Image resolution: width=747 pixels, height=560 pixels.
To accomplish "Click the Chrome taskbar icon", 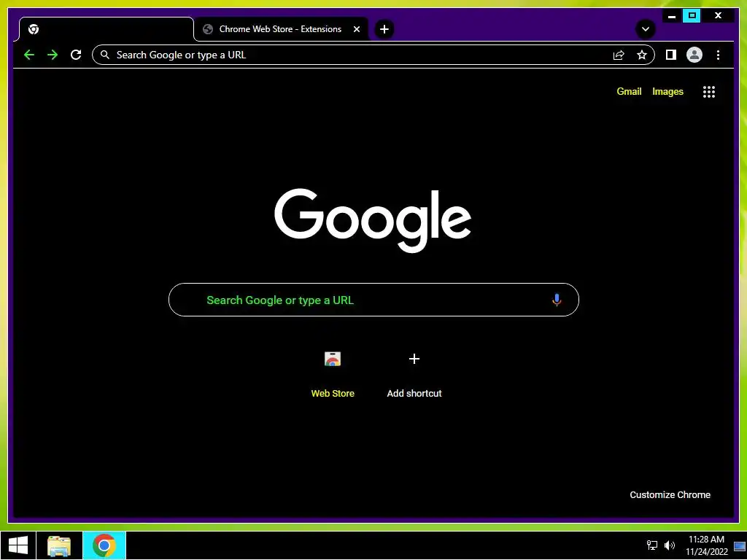I will (104, 545).
